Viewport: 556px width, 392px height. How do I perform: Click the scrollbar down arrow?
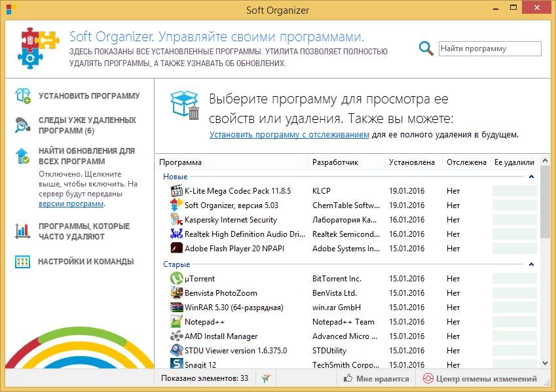546,363
